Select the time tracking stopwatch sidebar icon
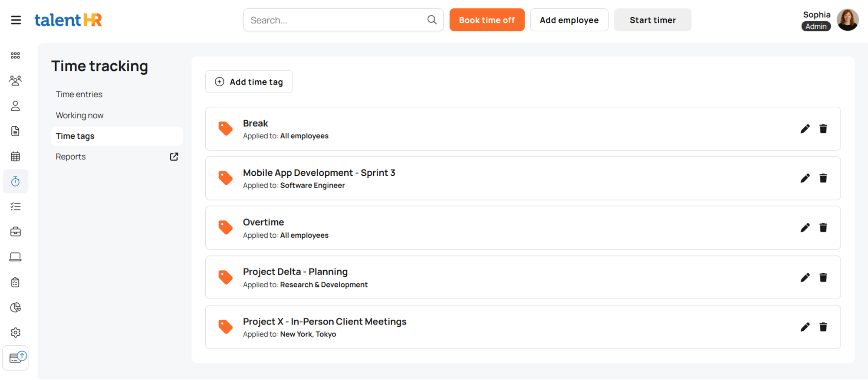The height and width of the screenshot is (380, 868). tap(16, 181)
